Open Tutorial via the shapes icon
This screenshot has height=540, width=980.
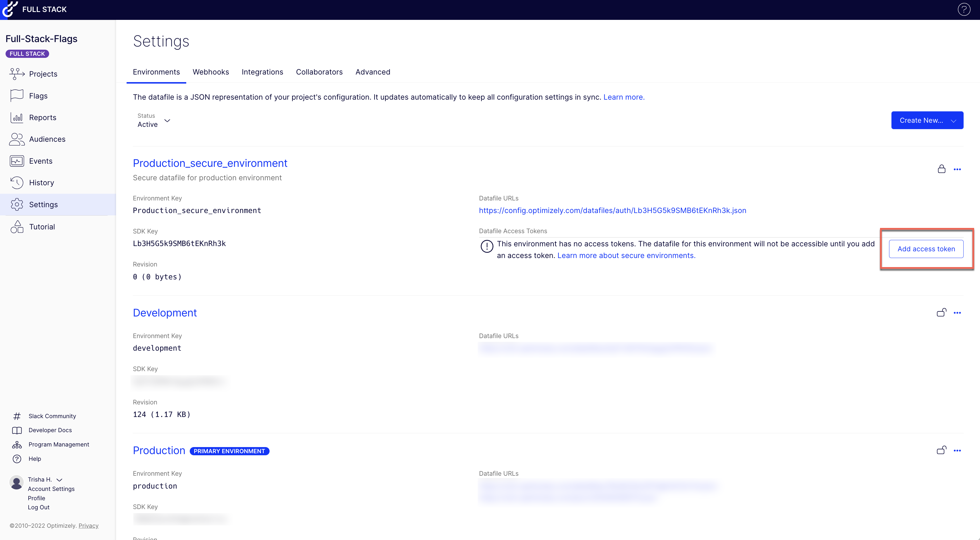pyautogui.click(x=17, y=227)
